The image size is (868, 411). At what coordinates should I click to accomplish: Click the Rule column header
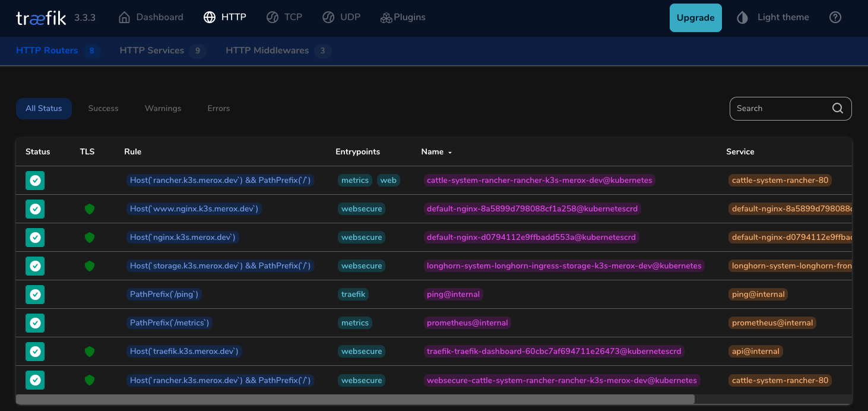(132, 152)
